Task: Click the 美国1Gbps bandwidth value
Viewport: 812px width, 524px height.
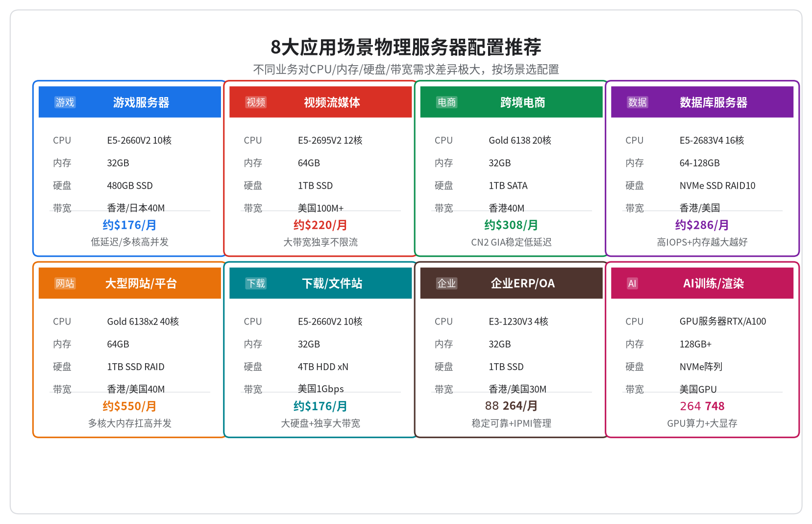Action: 320,389
